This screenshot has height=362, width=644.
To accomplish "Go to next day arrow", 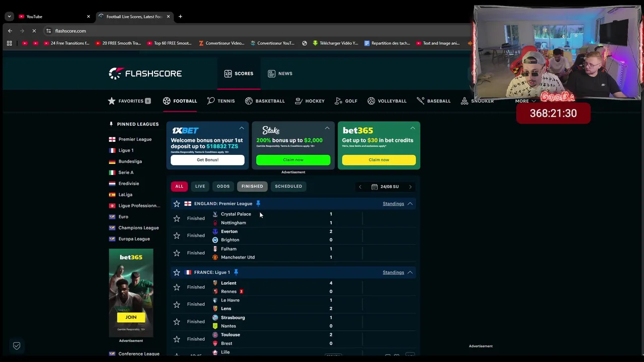I will coord(410,187).
